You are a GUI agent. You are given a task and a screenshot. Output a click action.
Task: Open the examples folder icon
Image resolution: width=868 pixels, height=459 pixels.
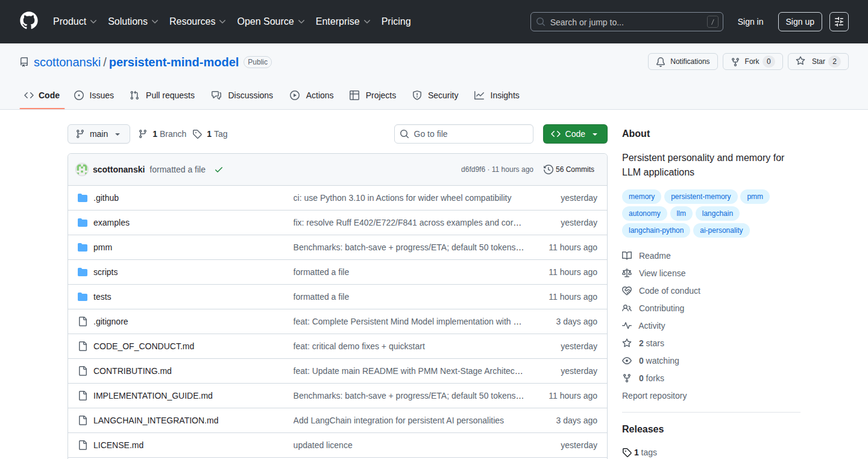[x=83, y=223]
